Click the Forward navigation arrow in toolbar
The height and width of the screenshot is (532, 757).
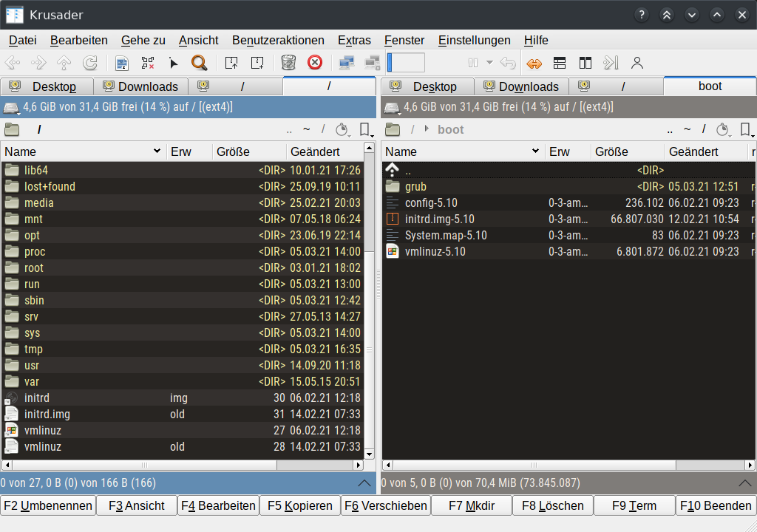(x=38, y=63)
